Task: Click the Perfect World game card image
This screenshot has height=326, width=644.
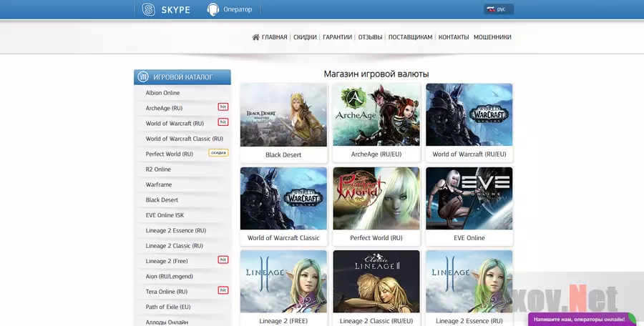Action: pyautogui.click(x=376, y=198)
